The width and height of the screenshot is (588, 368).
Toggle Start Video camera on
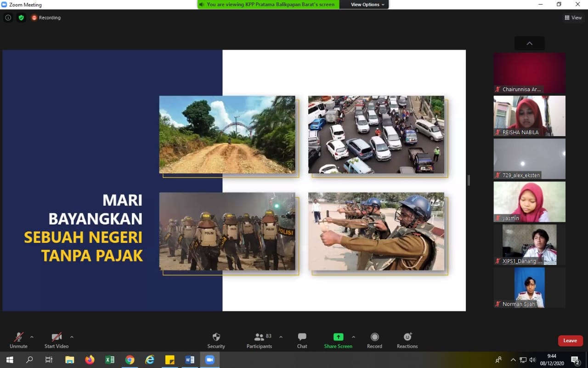pos(56,340)
